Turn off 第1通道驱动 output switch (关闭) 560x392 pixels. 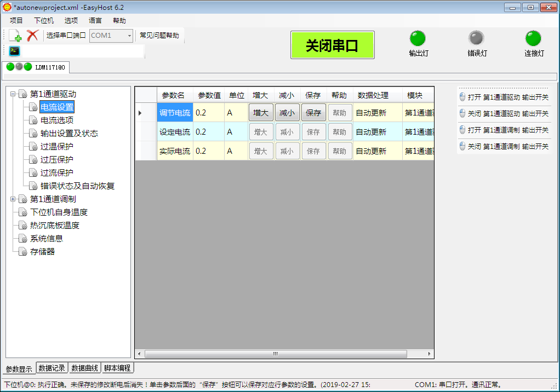(504, 114)
